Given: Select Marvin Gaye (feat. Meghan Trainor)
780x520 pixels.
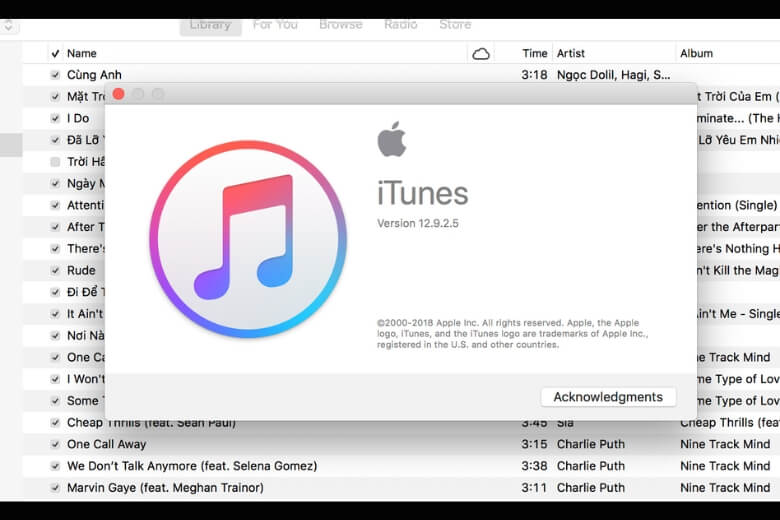Looking at the screenshot, I should pos(165,488).
